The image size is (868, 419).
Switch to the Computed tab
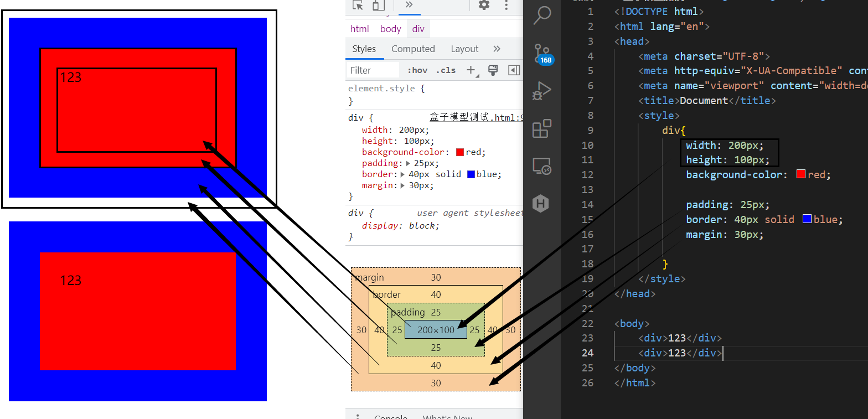[413, 49]
